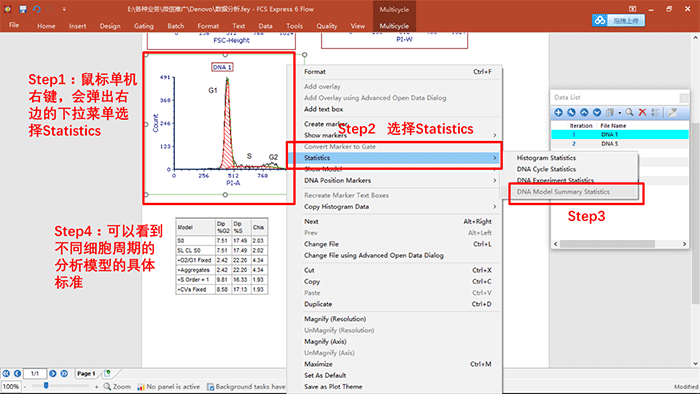This screenshot has width=700, height=394.
Task: Click the magnifier search icon in Data List toolbar
Action: click(x=629, y=112)
